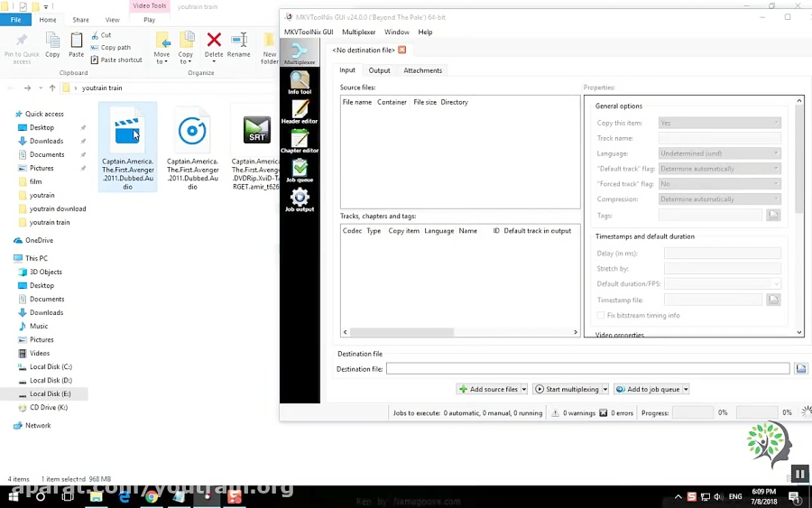Viewport: 812px width, 508px height.
Task: Click the Start multiplexing button
Action: tap(567, 390)
